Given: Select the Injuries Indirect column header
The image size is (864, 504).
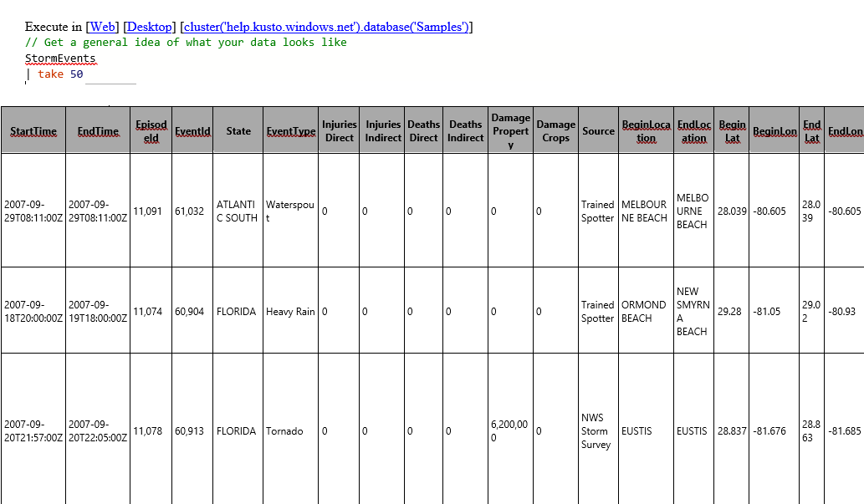Looking at the screenshot, I should click(382, 130).
